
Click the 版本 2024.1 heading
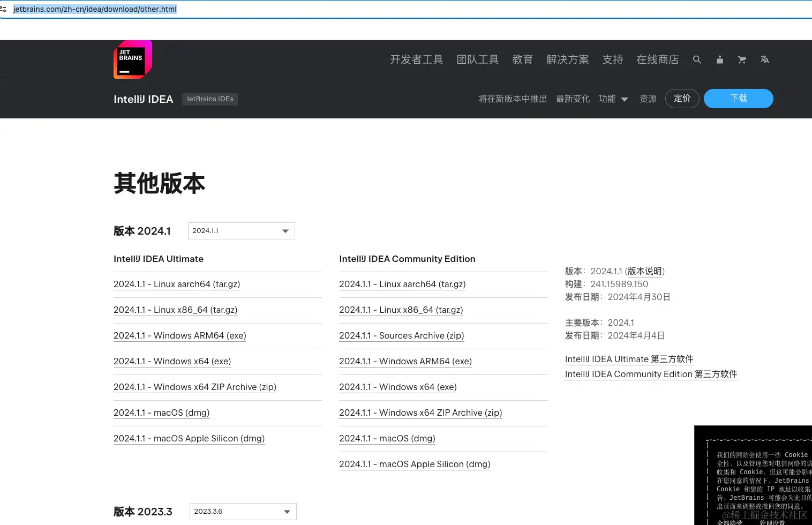point(142,231)
